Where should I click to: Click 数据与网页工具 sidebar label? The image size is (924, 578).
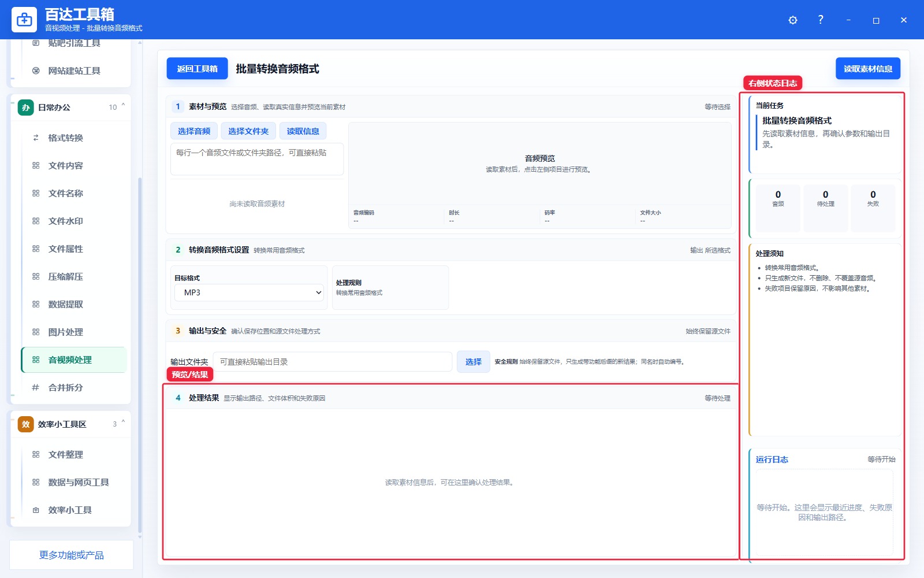point(79,482)
